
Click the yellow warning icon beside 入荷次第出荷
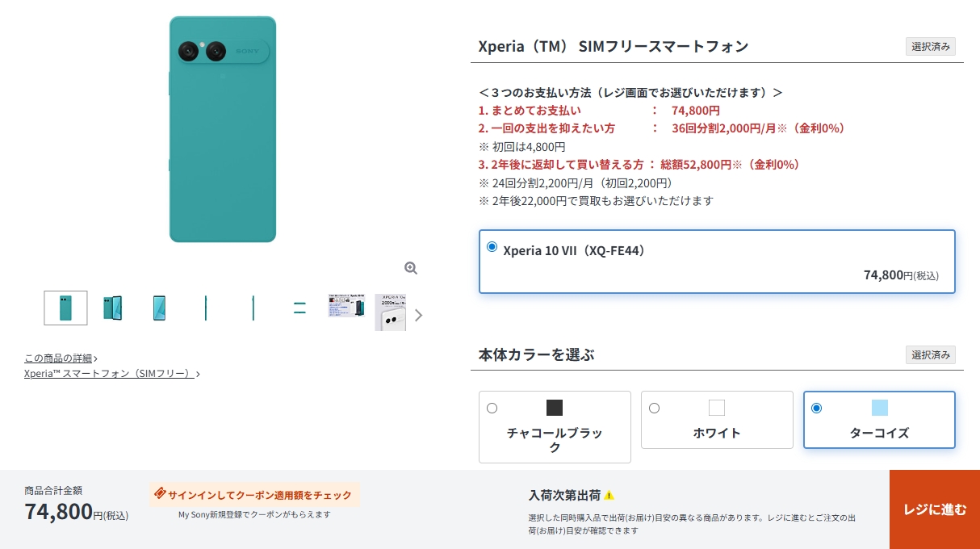point(609,495)
